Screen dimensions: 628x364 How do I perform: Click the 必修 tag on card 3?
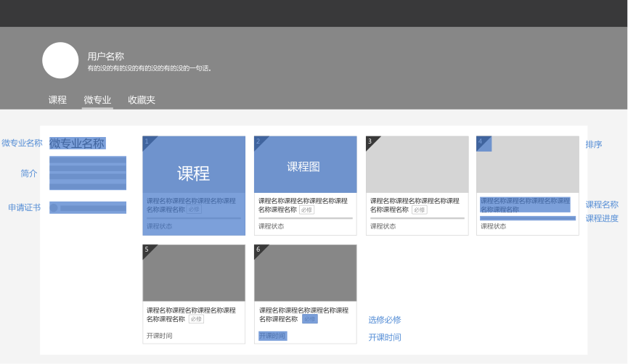click(420, 210)
